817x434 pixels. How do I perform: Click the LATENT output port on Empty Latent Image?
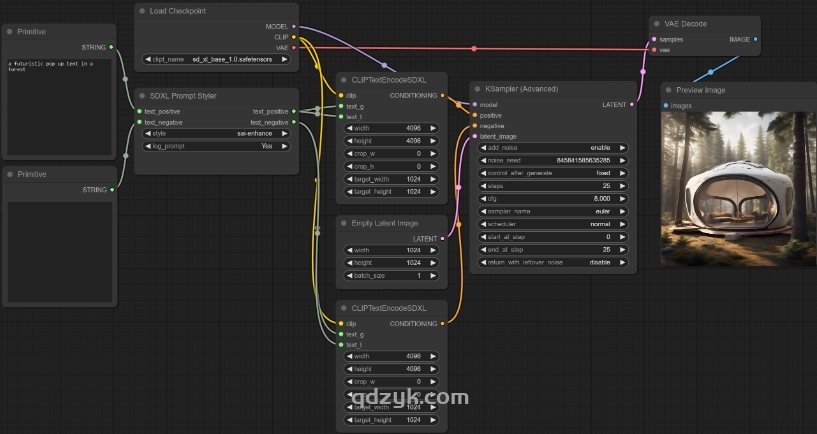442,239
